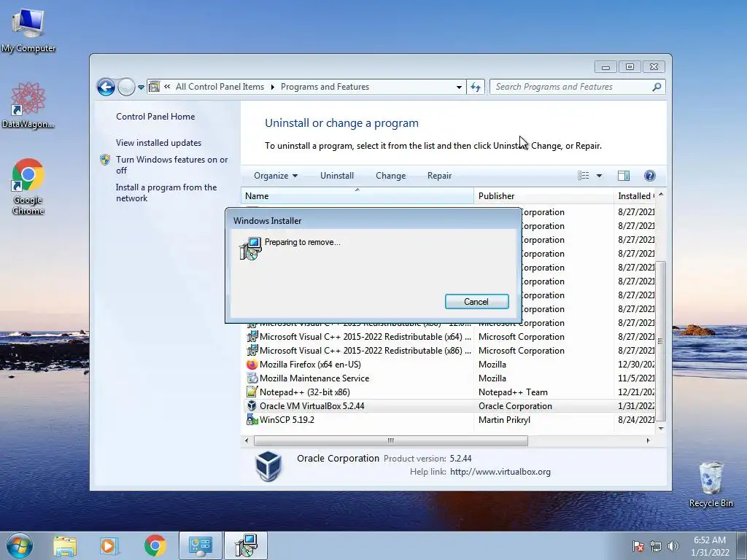Open the recent pages dropdown arrow
This screenshot has height=560, width=747.
click(141, 87)
